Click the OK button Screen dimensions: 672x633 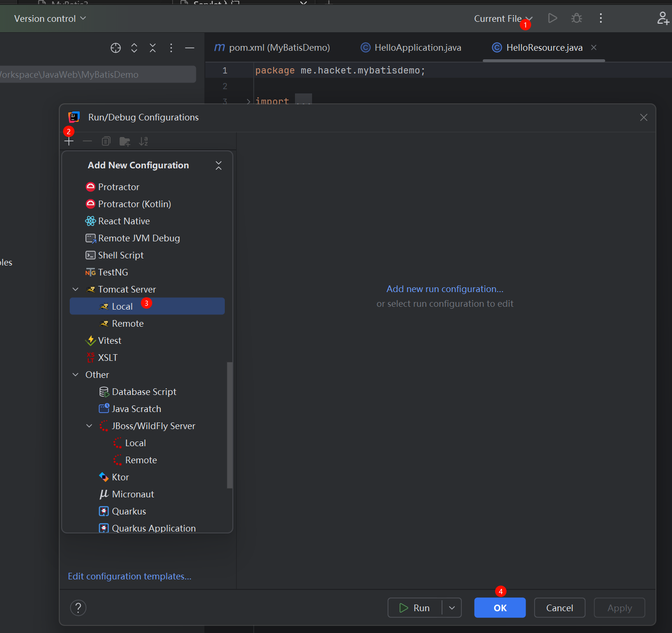click(x=500, y=608)
